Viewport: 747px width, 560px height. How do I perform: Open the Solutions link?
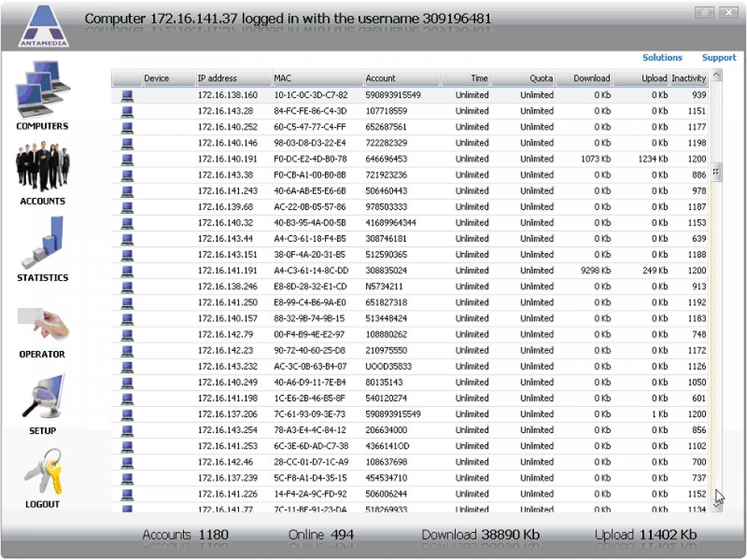(663, 57)
